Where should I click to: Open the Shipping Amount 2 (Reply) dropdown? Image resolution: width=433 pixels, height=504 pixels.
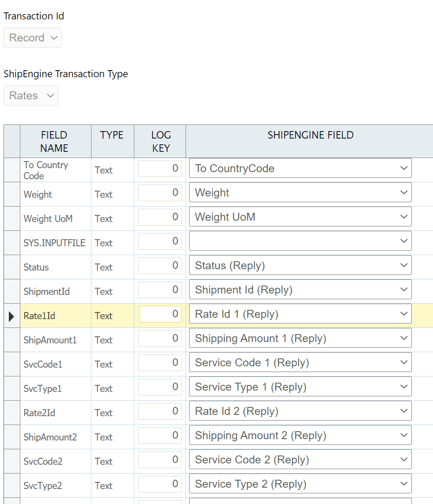(300, 435)
